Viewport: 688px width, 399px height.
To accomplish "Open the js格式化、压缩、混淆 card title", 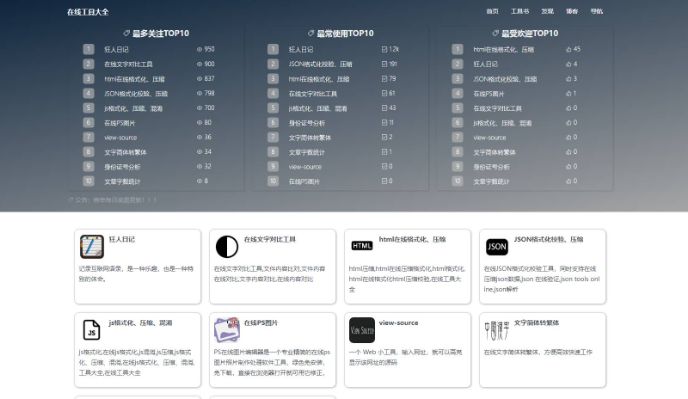I will pos(140,323).
